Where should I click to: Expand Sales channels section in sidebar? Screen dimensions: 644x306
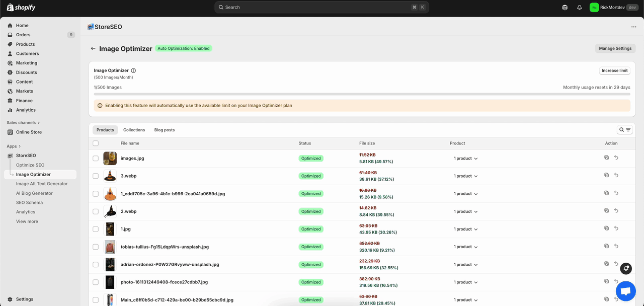tap(23, 123)
